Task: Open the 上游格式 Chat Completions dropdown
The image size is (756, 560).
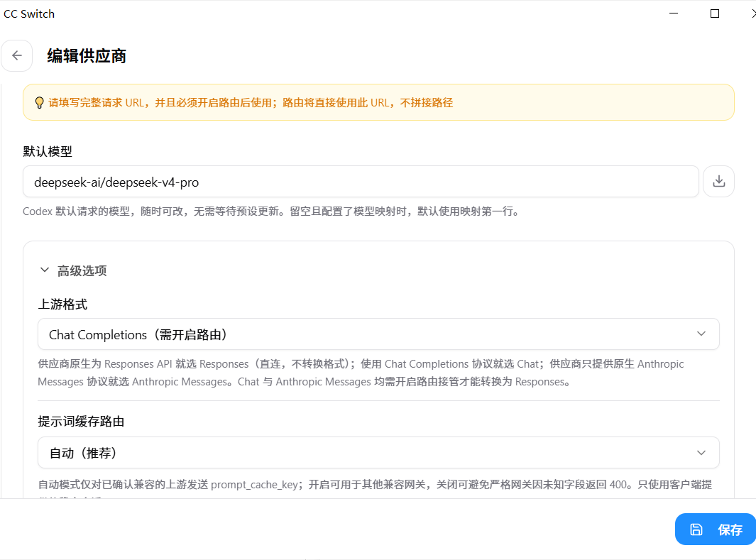Action: [378, 334]
